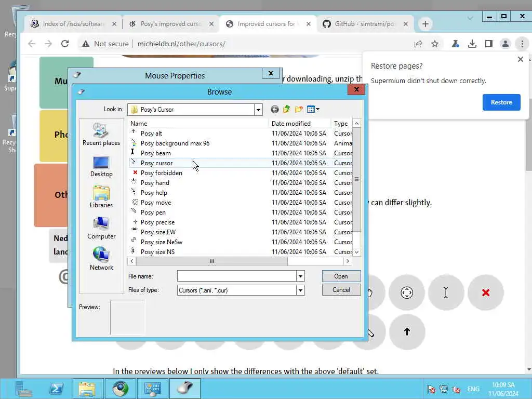Open browser downloads icon
This screenshot has width=532, height=399.
tap(472, 44)
